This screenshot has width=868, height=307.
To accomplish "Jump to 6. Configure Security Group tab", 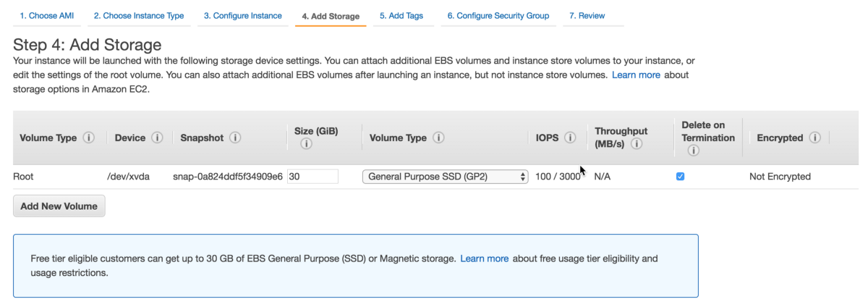I will 498,15.
